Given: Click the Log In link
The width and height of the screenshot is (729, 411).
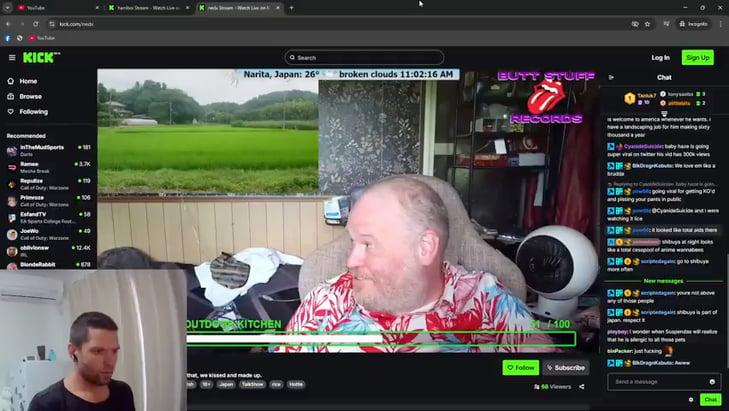Looking at the screenshot, I should [x=660, y=58].
